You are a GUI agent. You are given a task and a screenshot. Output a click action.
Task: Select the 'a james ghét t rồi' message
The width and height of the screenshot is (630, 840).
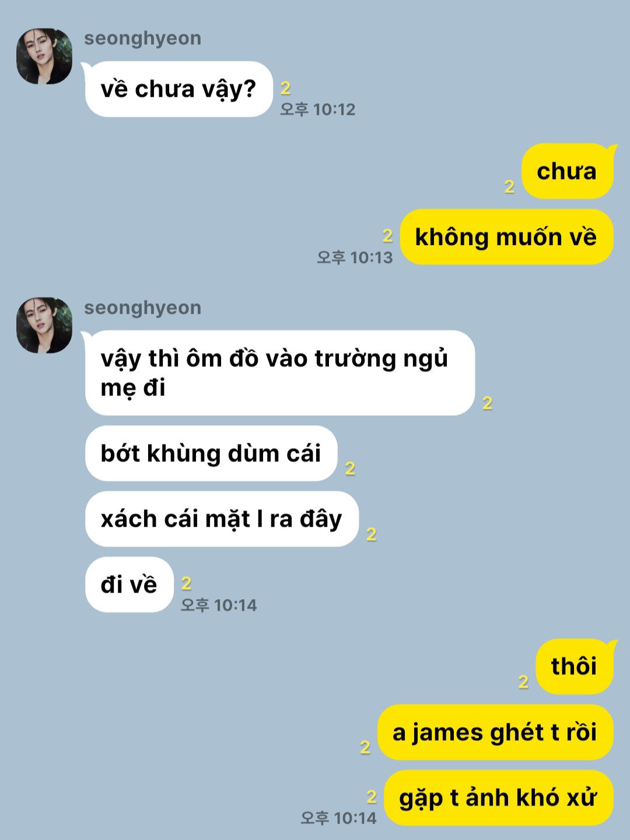[x=495, y=732]
